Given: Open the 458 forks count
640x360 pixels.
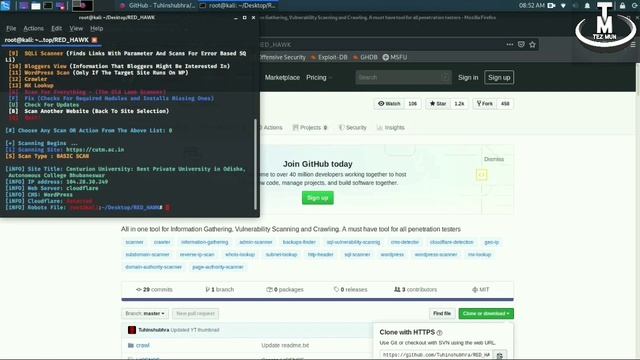Looking at the screenshot, I should [x=505, y=104].
